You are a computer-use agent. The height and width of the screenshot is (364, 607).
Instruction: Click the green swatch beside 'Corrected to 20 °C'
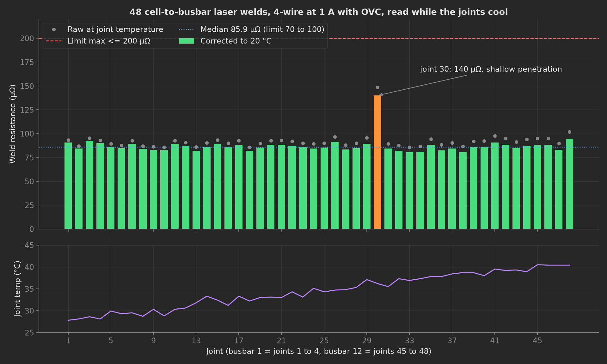pyautogui.click(x=187, y=41)
